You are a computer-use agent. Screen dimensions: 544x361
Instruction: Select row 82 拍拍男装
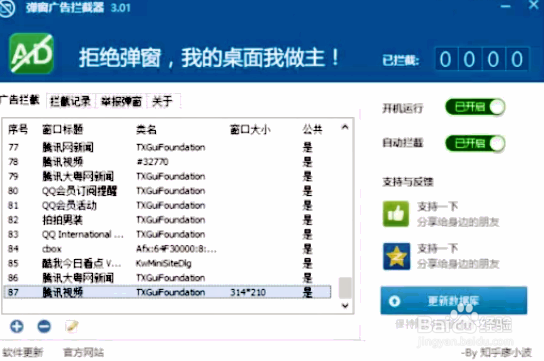(167, 220)
